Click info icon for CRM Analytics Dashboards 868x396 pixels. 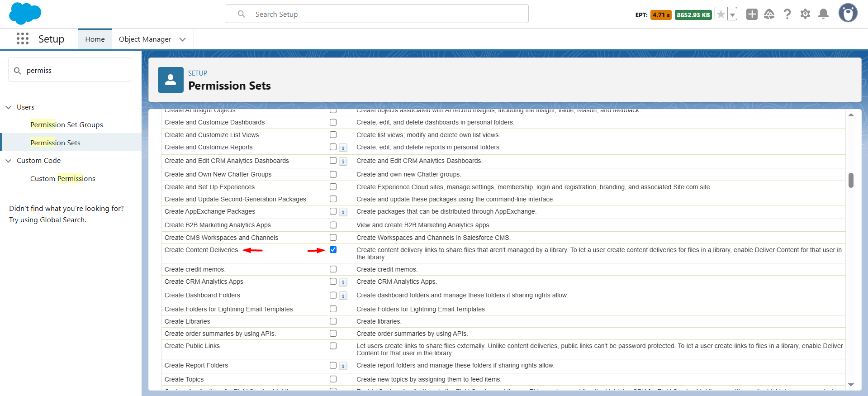click(343, 162)
